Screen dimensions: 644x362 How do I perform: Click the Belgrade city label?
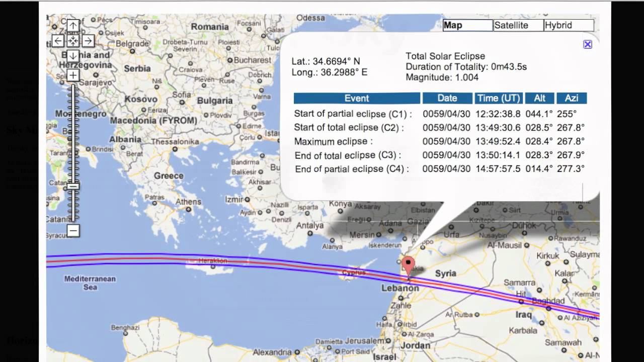click(x=132, y=44)
